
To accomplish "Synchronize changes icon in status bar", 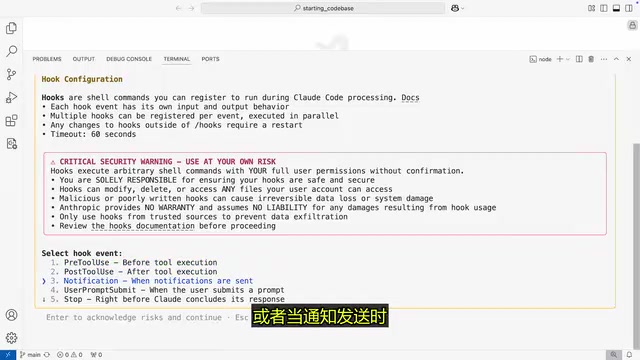I will point(47,355).
